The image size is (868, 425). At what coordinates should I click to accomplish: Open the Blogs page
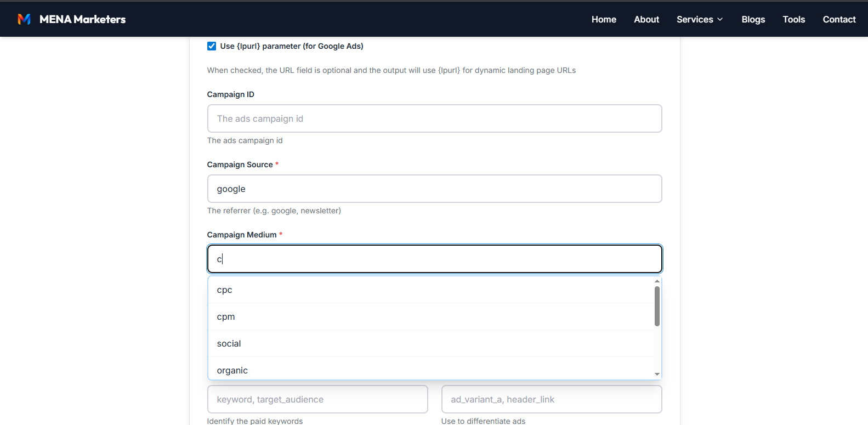pos(753,19)
